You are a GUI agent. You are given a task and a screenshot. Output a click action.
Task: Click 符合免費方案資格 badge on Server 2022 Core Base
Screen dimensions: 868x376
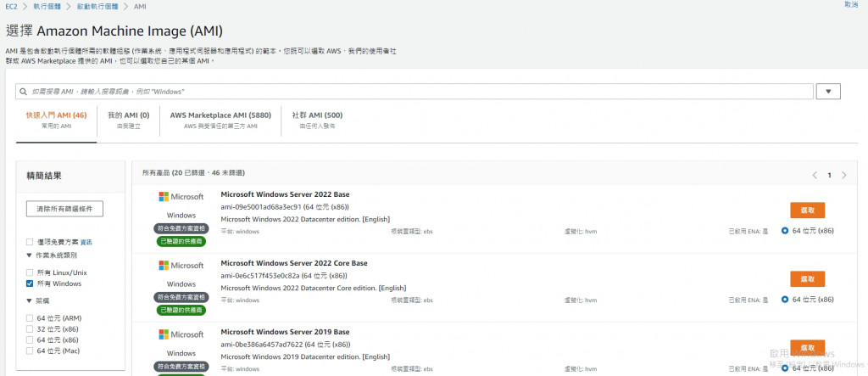181,297
